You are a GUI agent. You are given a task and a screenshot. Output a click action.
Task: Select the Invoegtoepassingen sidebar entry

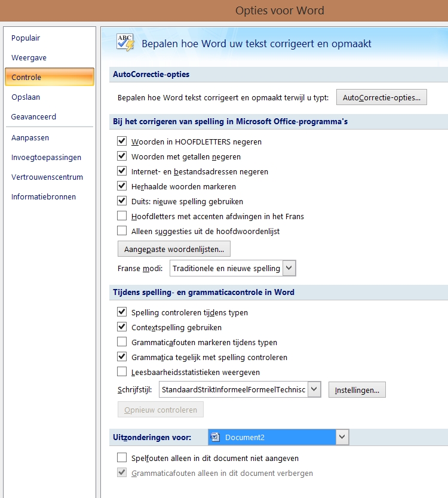[x=46, y=158]
